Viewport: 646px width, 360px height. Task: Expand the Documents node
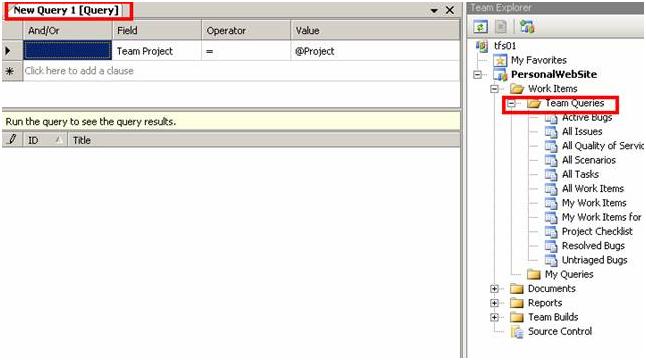[x=494, y=289]
